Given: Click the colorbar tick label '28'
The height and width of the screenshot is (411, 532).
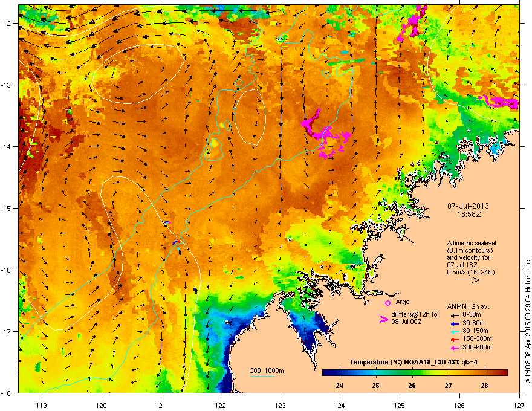Looking at the screenshot, I should tap(484, 386).
